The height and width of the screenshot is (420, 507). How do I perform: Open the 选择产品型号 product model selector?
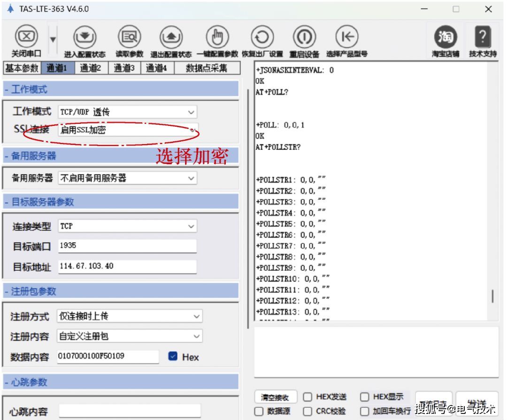[346, 37]
